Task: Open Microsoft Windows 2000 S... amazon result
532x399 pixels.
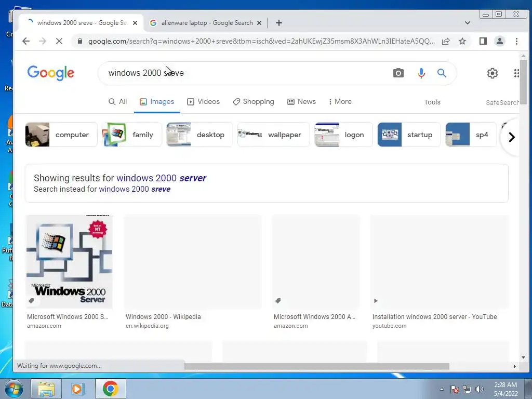Action: click(x=68, y=316)
